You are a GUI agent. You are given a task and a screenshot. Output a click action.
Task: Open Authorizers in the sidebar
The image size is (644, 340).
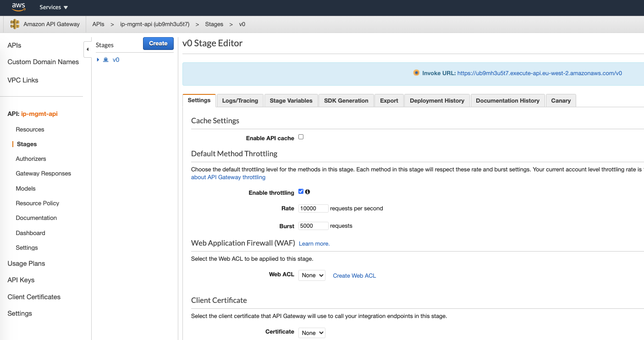tap(31, 159)
